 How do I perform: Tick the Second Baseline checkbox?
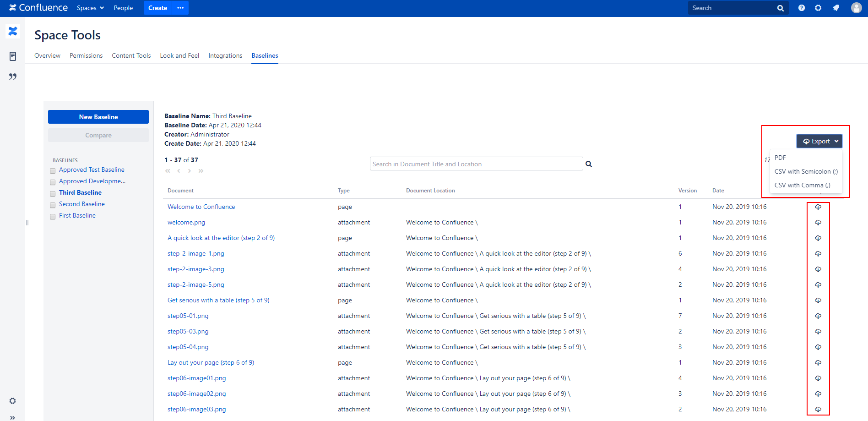pos(53,205)
